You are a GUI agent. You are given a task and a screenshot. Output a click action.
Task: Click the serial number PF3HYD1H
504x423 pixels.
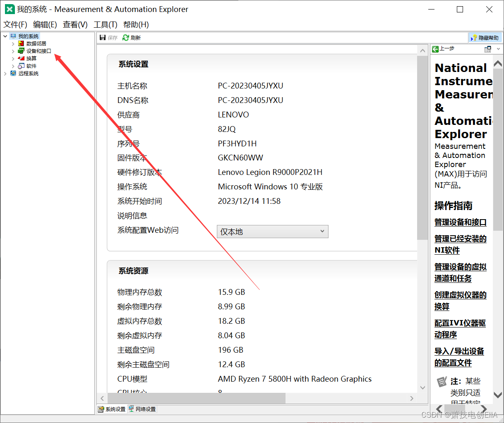(x=237, y=143)
